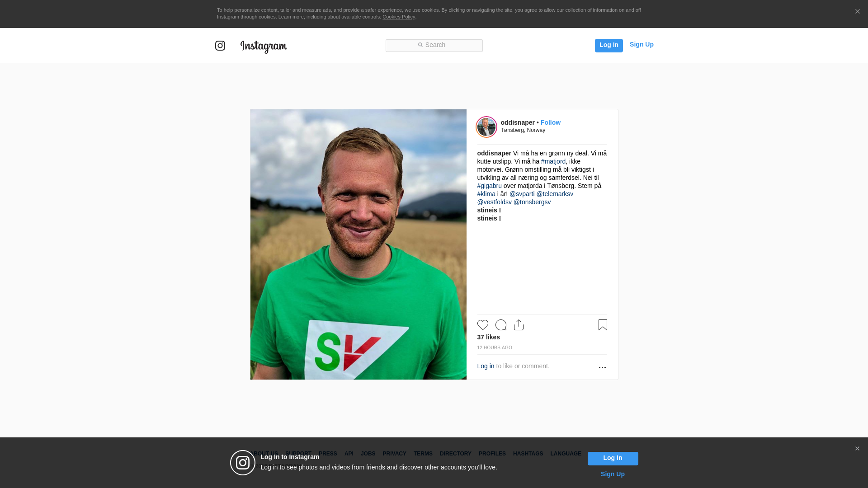Viewport: 868px width, 488px height.
Task: Click Log In button in bottom banner
Action: tap(613, 458)
